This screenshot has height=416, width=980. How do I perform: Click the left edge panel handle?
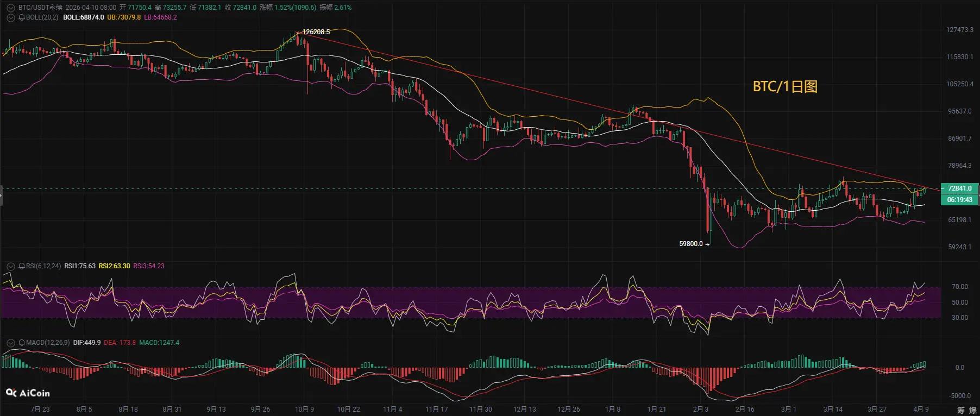point(2,196)
